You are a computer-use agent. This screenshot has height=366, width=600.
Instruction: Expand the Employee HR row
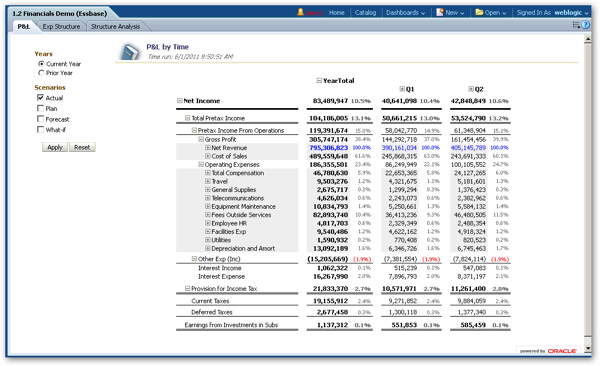(207, 223)
